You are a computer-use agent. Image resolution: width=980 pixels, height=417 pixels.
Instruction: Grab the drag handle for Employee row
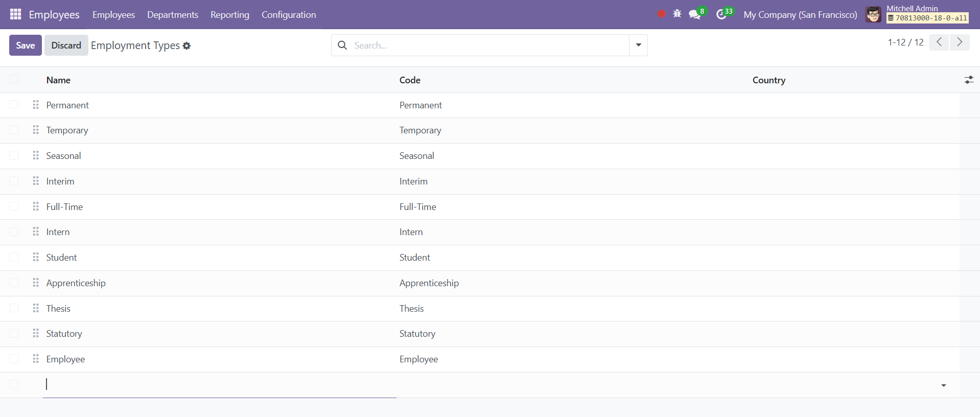(36, 359)
